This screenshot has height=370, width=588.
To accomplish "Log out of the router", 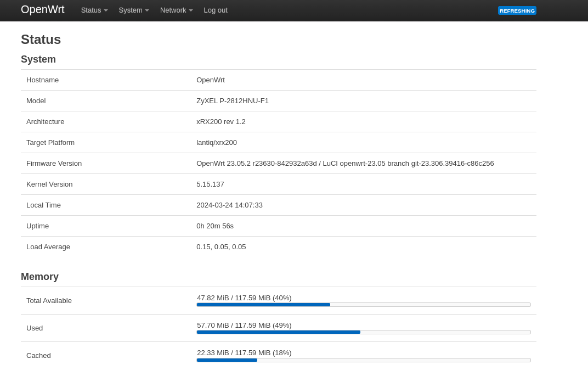I will pyautogui.click(x=216, y=10).
